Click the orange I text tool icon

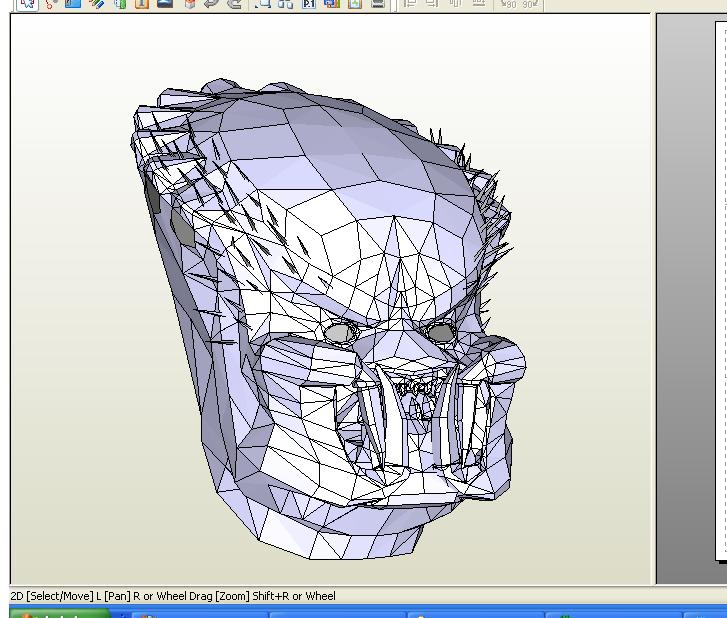pos(142,4)
